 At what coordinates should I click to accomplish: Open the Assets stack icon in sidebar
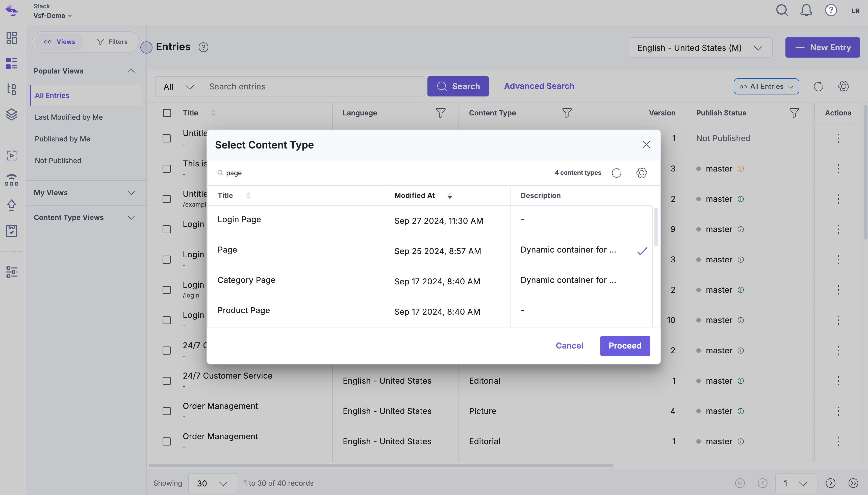click(x=12, y=115)
